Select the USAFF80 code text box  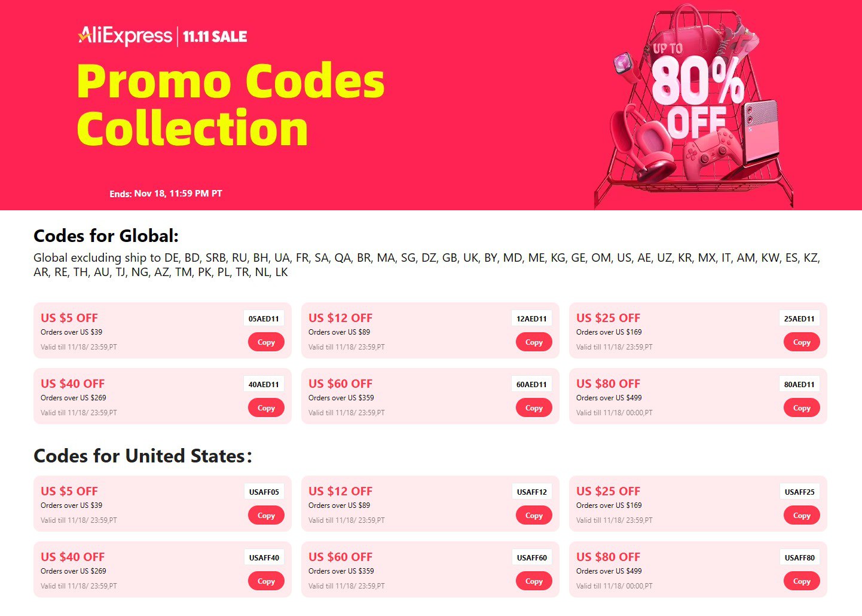click(x=799, y=558)
